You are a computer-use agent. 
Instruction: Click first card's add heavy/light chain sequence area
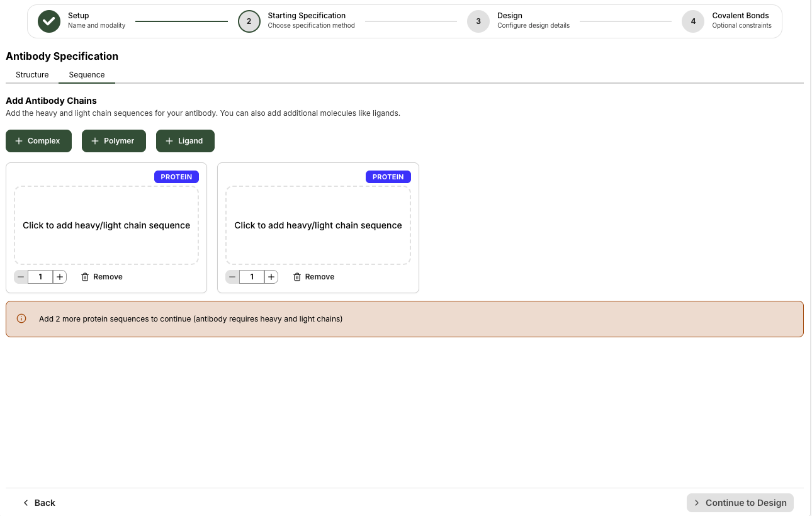coord(106,225)
